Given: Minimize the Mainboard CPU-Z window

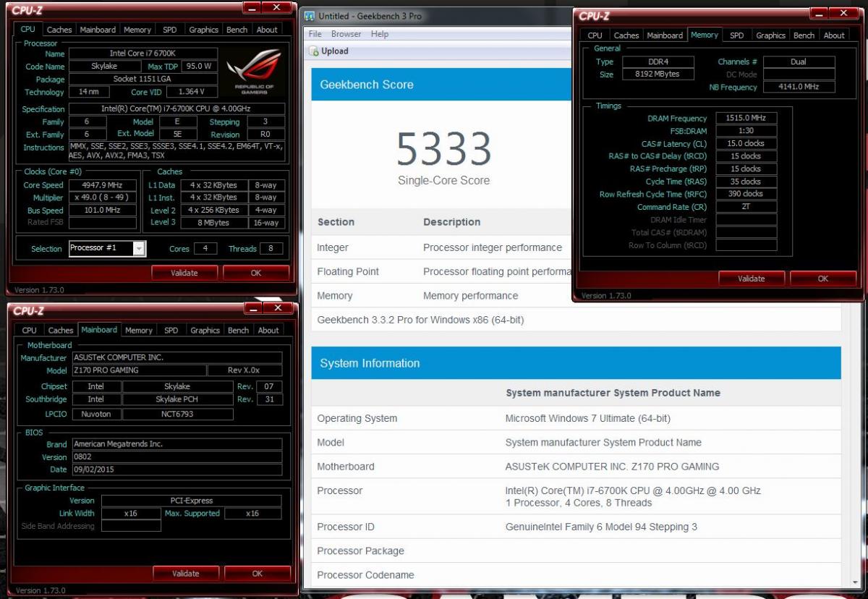Looking at the screenshot, I should coord(252,308).
